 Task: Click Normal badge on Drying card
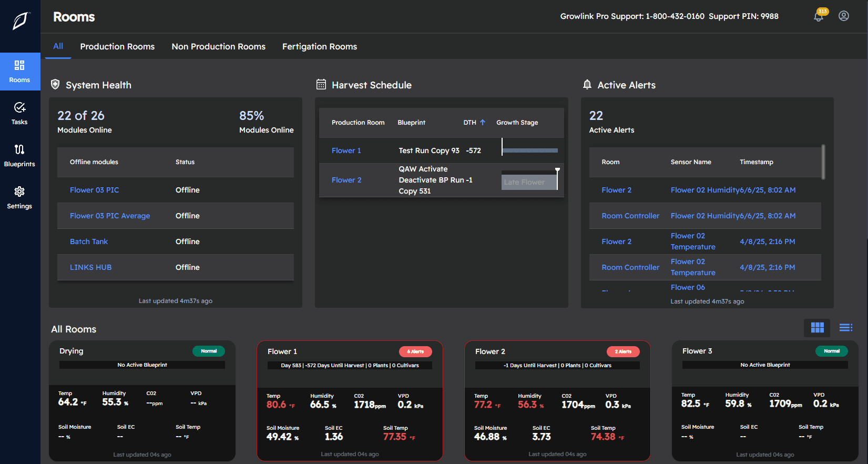[209, 351]
